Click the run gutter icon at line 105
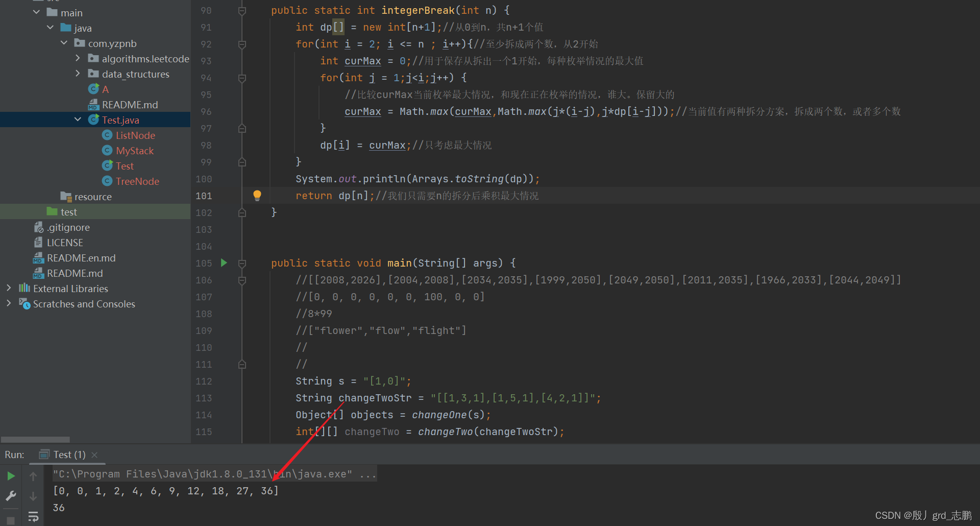The height and width of the screenshot is (526, 980). [x=224, y=262]
